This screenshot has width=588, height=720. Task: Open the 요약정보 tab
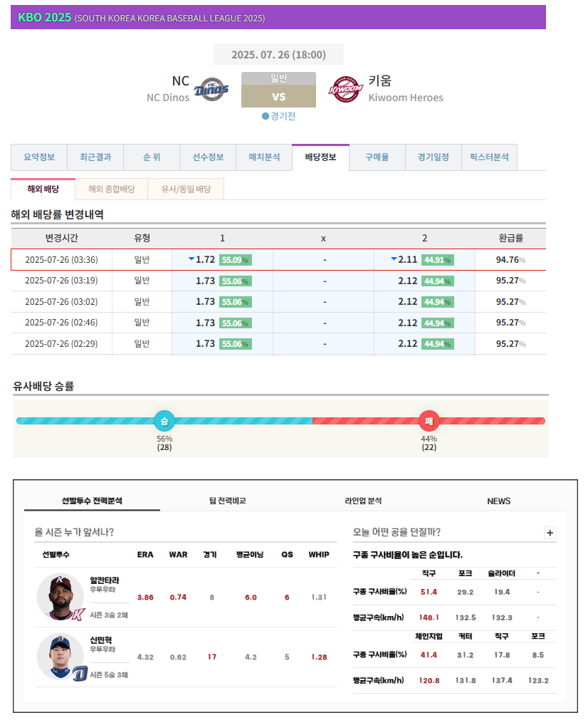(39, 157)
